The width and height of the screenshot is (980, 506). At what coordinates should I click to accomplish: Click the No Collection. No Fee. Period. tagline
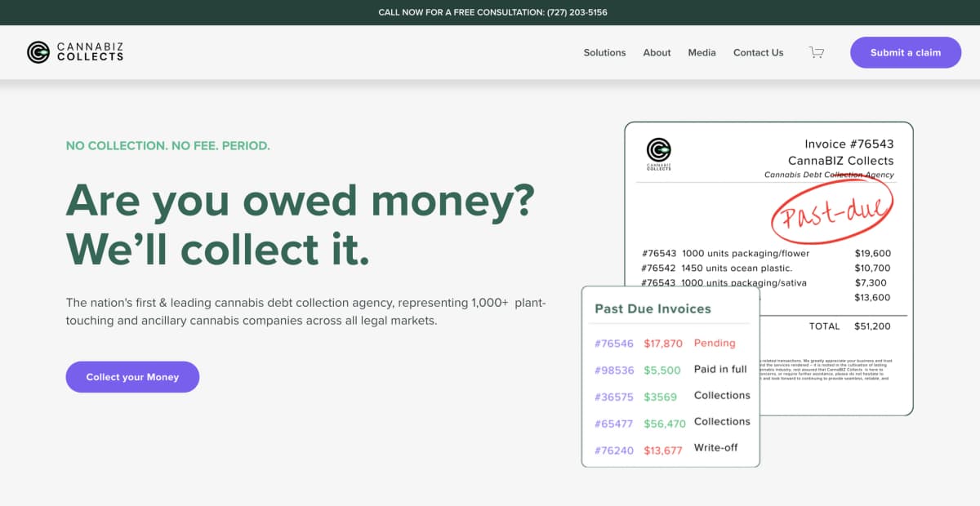click(168, 146)
